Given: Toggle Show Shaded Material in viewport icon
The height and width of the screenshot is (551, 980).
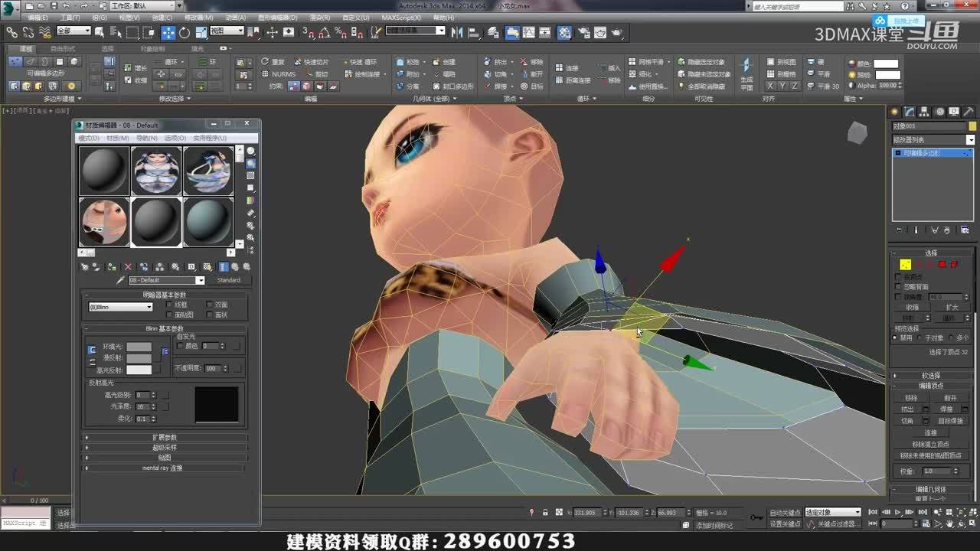Looking at the screenshot, I should pyautogui.click(x=207, y=267).
